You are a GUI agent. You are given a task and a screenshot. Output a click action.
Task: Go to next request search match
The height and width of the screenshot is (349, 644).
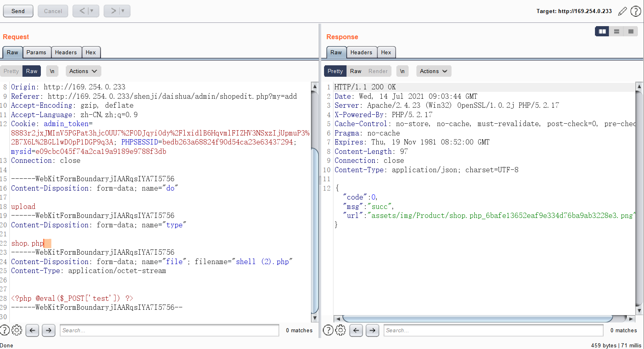pos(49,330)
